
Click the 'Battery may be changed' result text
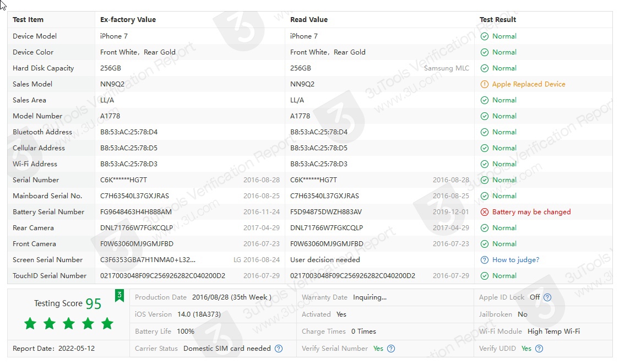tap(531, 212)
